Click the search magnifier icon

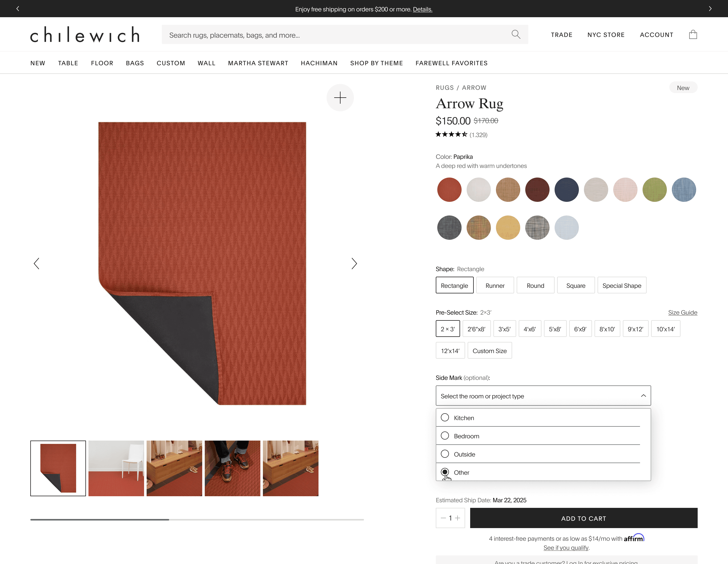pos(516,34)
